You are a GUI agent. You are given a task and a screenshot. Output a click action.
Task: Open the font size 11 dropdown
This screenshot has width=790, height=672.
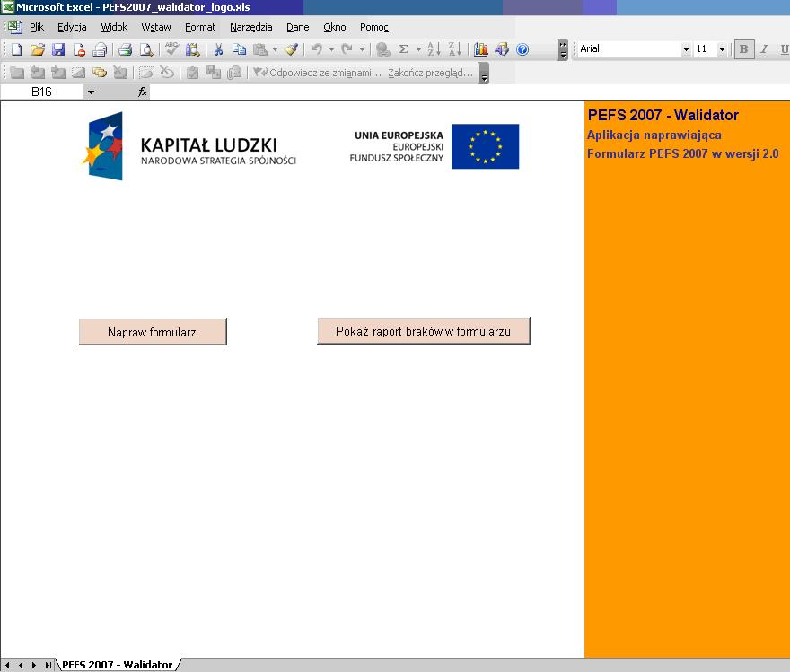(722, 49)
